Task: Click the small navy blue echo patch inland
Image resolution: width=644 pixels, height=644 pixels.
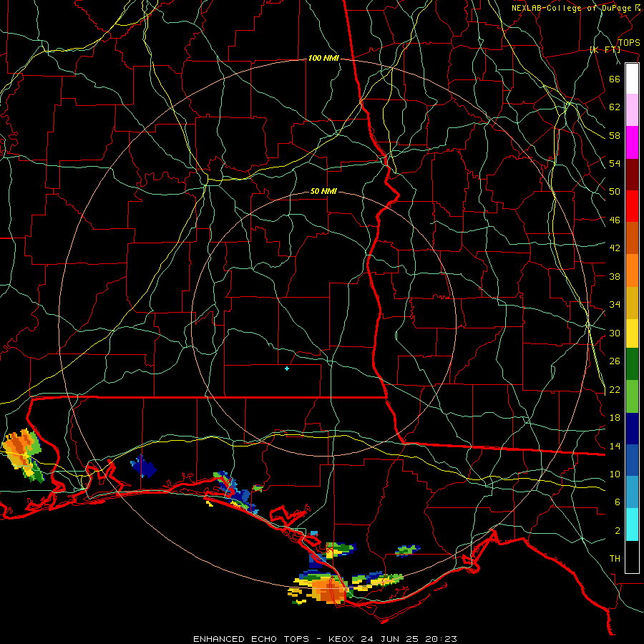Action: click(x=143, y=467)
